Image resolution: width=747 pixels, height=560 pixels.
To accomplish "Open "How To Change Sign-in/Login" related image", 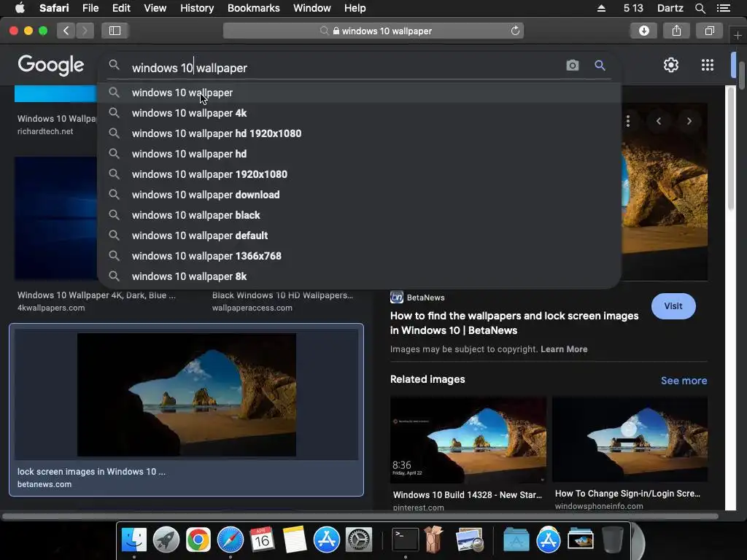I will point(630,439).
